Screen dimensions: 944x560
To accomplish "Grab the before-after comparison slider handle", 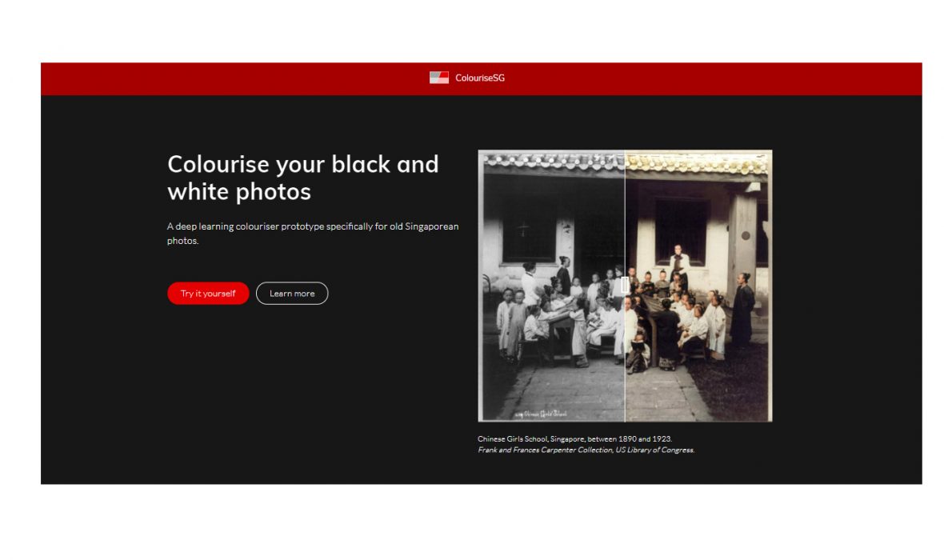I will coord(625,286).
